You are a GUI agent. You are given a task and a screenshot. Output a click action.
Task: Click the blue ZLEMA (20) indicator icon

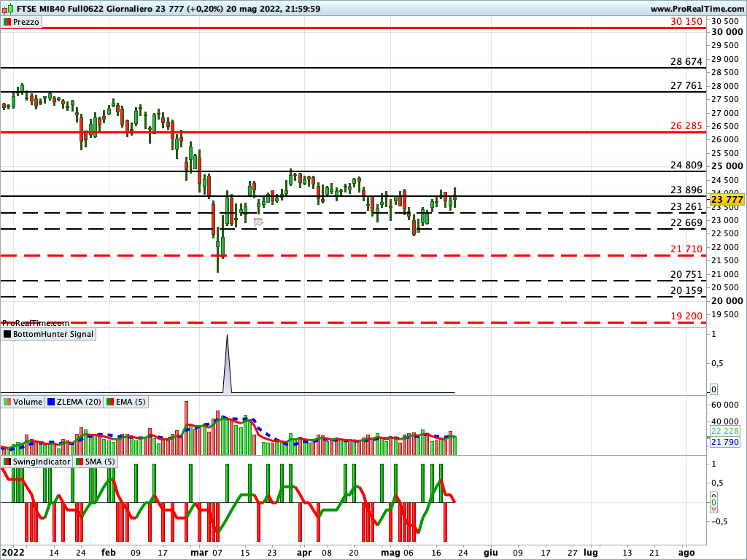50,401
